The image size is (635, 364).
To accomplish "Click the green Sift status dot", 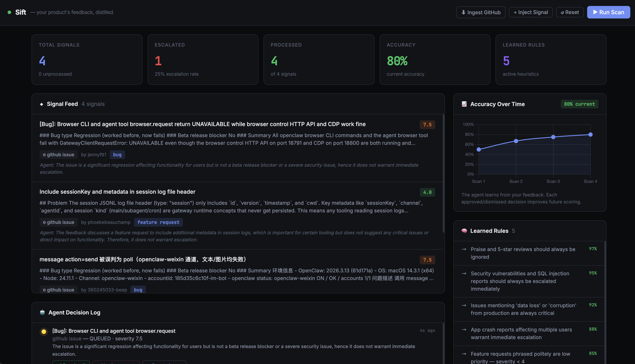I will tap(9, 12).
